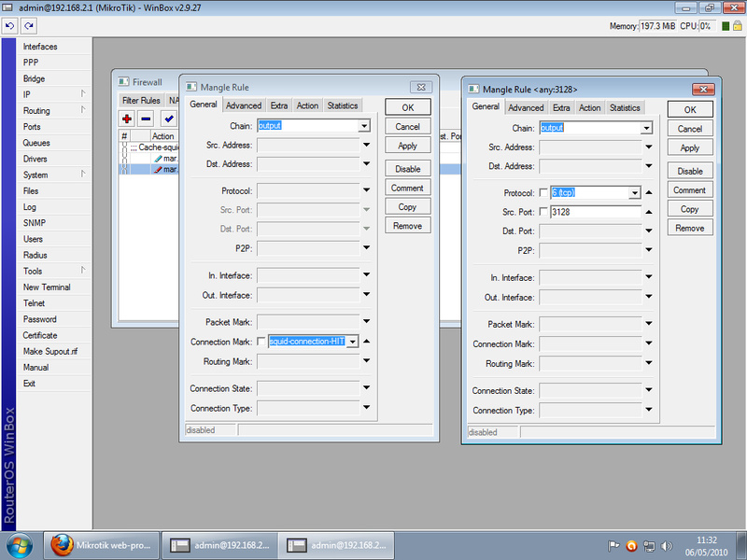747x560 pixels.
Task: Expand Packet Mark field in left Mangle Rule
Action: pyautogui.click(x=366, y=321)
